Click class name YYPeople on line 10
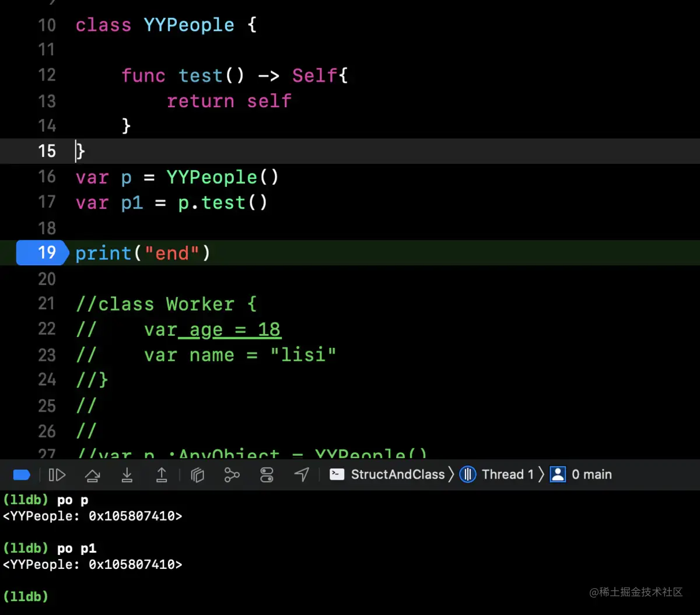Image resolution: width=700 pixels, height=615 pixels. tap(189, 25)
